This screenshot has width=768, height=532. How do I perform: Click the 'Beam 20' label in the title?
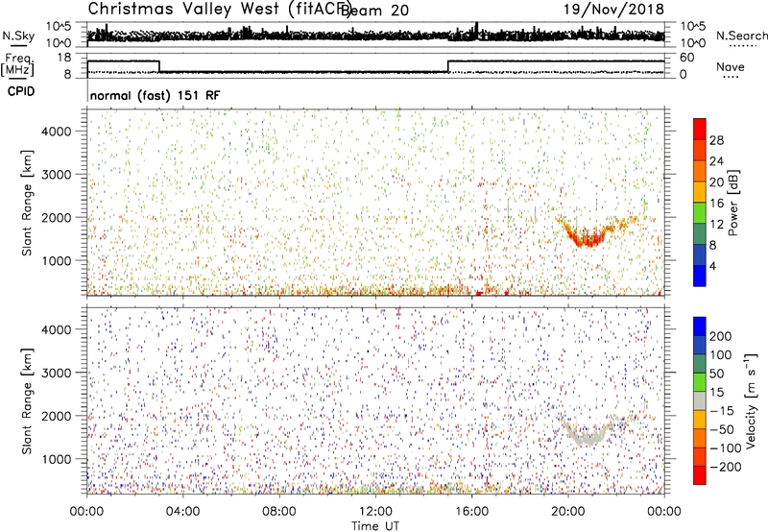coord(374,11)
